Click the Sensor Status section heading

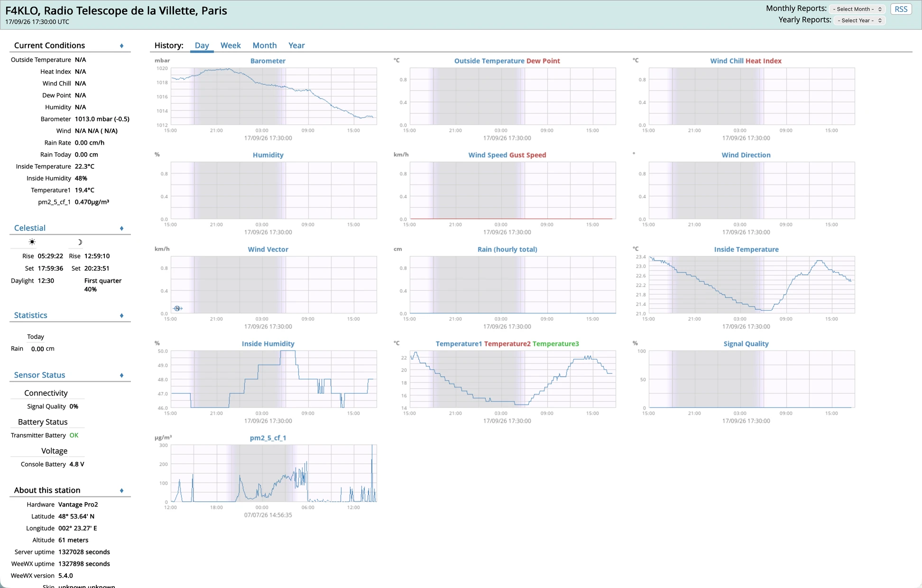tap(40, 375)
